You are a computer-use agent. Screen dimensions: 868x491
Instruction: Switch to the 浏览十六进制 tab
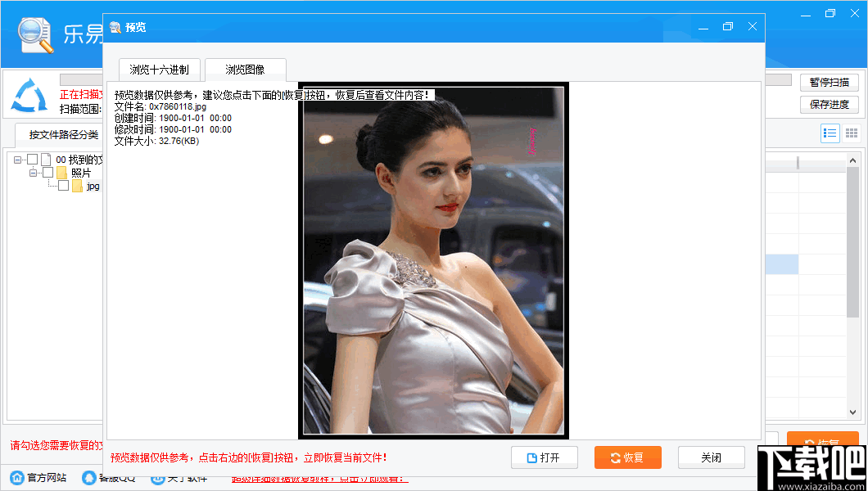[159, 70]
